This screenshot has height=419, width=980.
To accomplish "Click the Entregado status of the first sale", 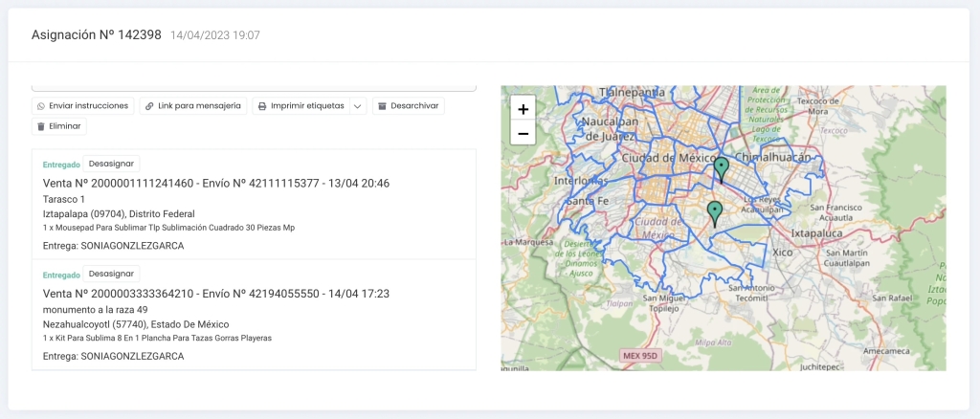I will (61, 164).
